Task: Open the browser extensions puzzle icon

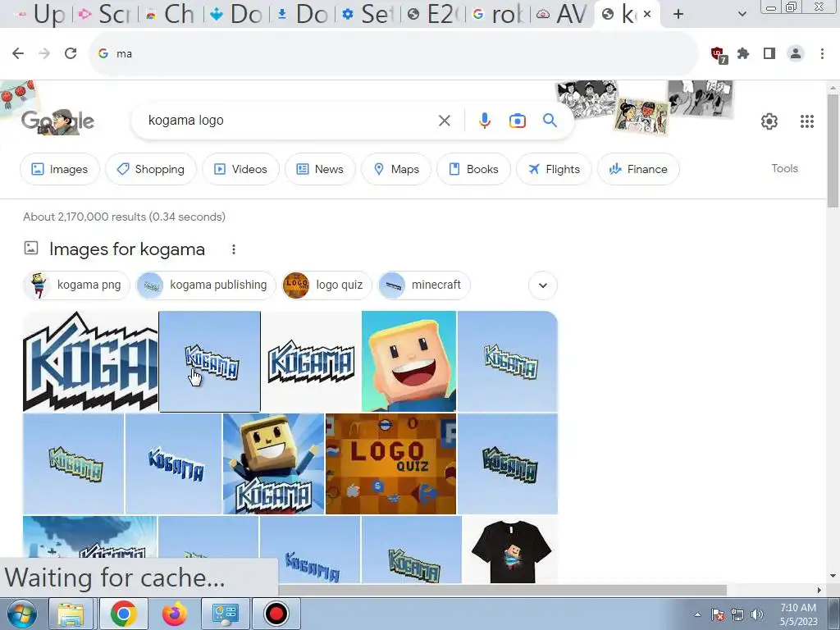Action: 743,53
